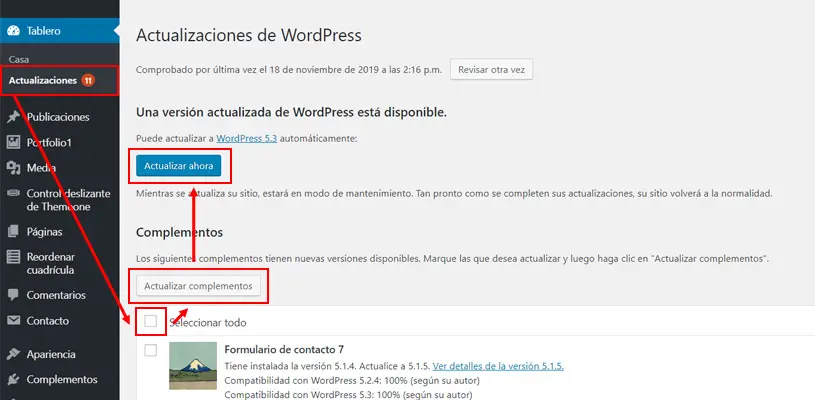Click the Actualizar complementos button
The image size is (815, 400).
click(198, 286)
